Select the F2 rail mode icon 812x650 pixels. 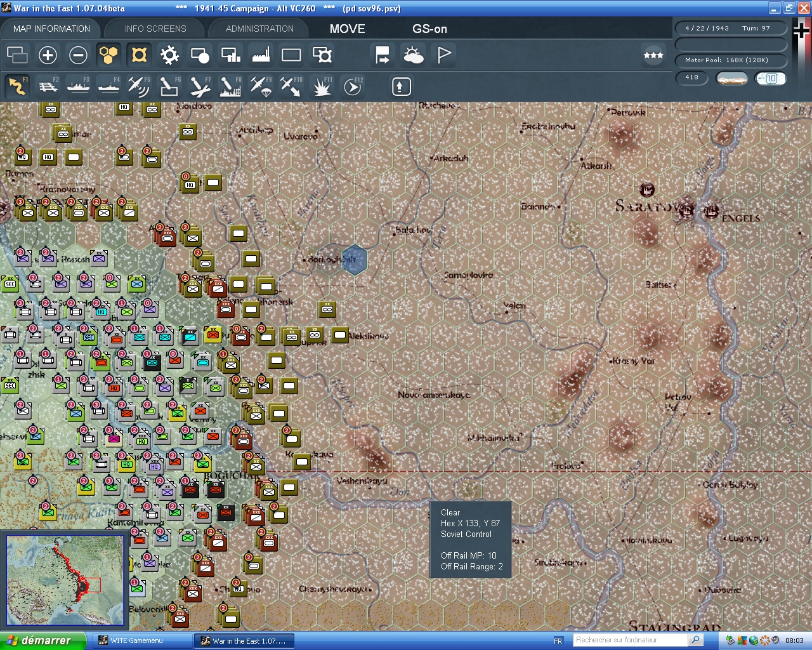(48, 86)
